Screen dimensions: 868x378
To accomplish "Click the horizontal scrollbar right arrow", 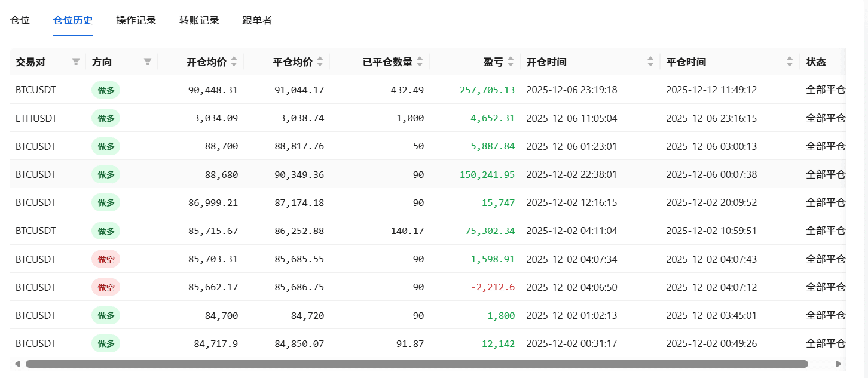I will point(838,364).
